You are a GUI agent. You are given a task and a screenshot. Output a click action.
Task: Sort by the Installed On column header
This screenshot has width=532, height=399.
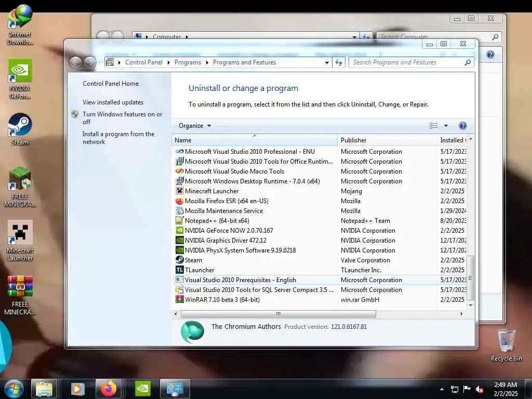tap(453, 140)
